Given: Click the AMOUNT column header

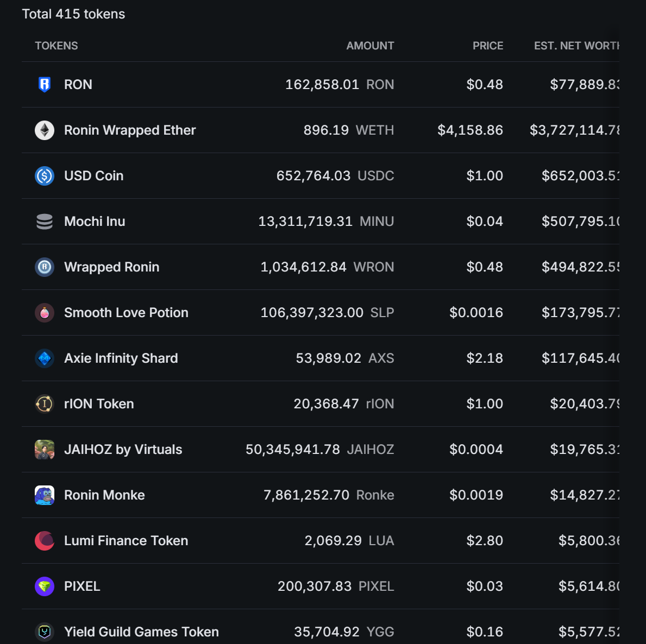Looking at the screenshot, I should coord(370,46).
